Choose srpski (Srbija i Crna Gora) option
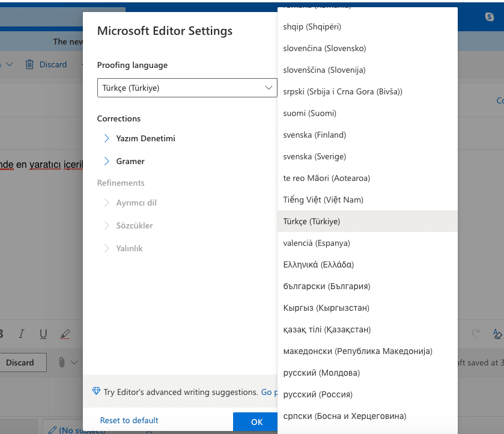Image resolution: width=504 pixels, height=434 pixels. [x=368, y=92]
